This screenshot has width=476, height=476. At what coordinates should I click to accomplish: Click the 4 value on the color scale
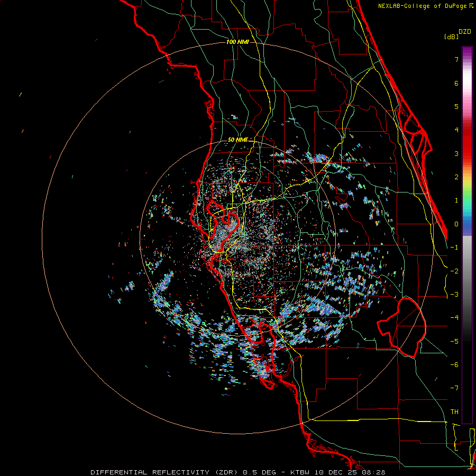[456, 130]
